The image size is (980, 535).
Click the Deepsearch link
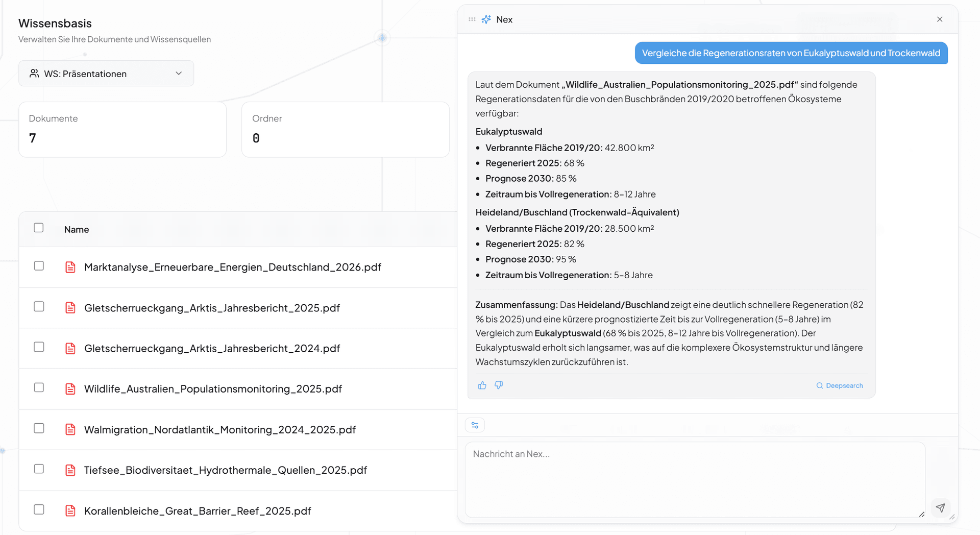(840, 385)
